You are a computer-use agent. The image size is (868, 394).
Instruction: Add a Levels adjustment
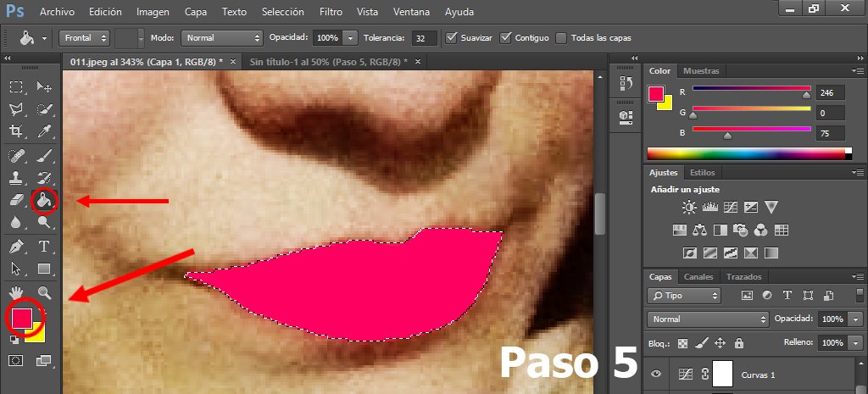(710, 208)
